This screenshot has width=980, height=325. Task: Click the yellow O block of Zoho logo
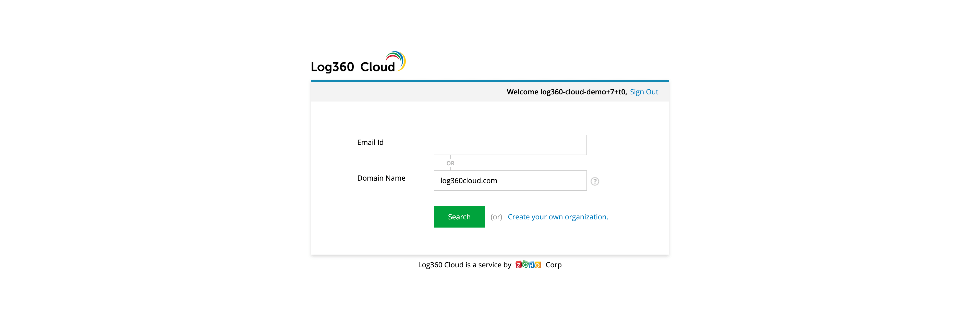pos(537,265)
